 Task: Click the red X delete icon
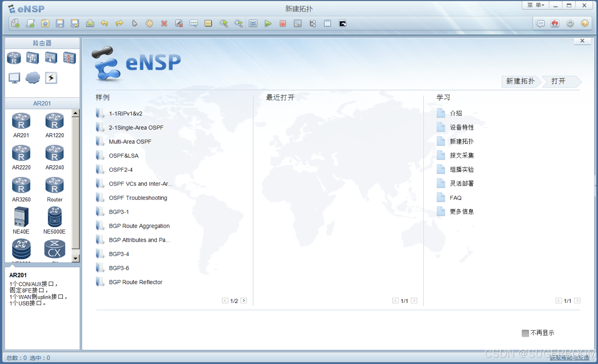click(x=164, y=23)
